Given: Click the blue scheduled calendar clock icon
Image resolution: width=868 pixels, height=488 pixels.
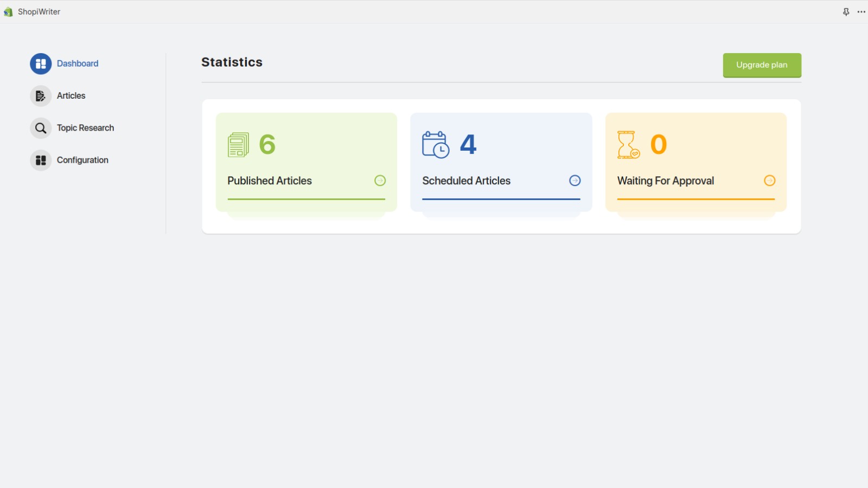Looking at the screenshot, I should [x=436, y=145].
